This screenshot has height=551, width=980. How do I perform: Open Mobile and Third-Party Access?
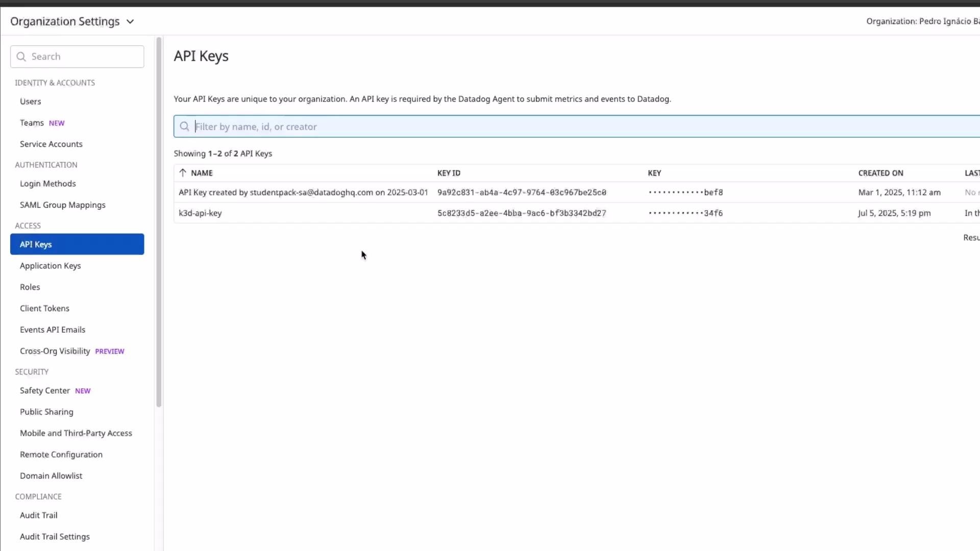[x=76, y=434]
